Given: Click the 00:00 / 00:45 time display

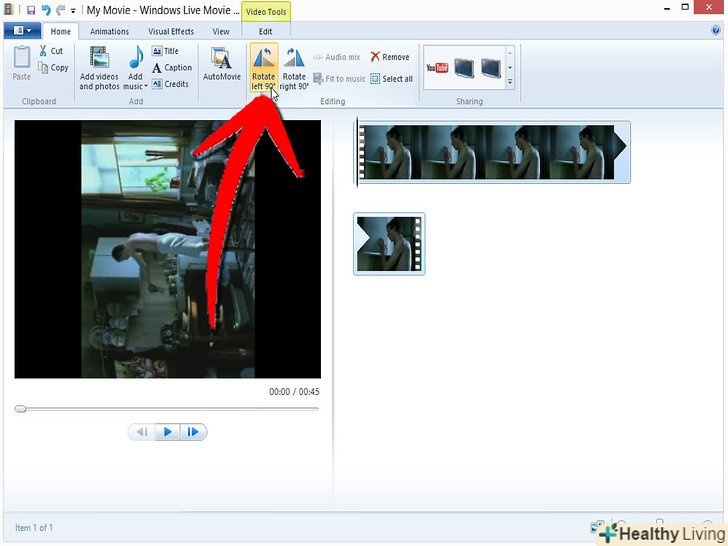Looking at the screenshot, I should (x=294, y=392).
